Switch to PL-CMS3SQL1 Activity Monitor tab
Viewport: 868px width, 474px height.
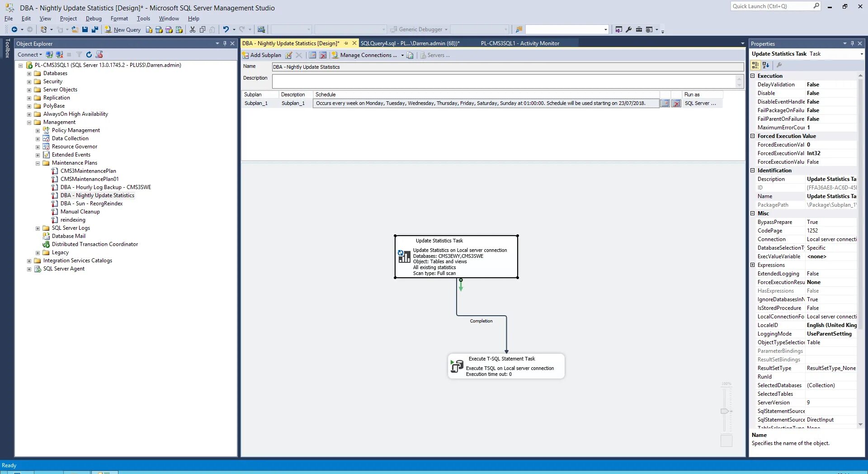click(x=520, y=43)
